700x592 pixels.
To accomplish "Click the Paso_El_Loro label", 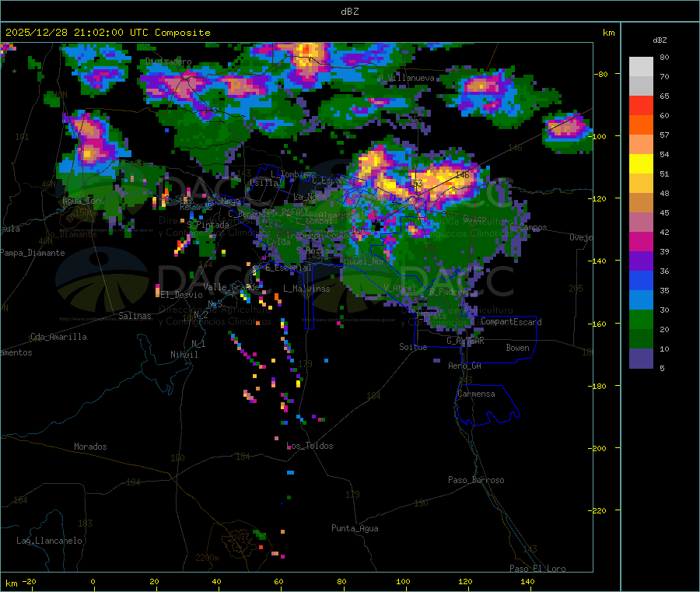I will point(537,568).
